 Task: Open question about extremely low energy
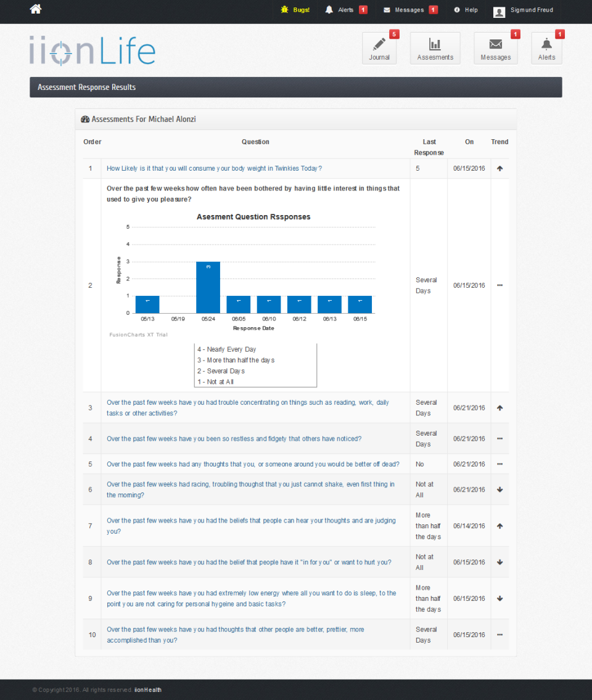point(252,599)
